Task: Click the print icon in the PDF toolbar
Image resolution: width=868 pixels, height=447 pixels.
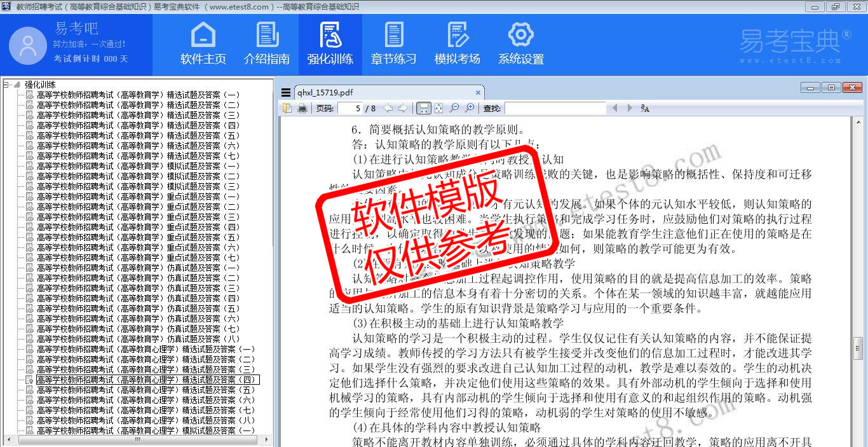Action: (x=302, y=108)
